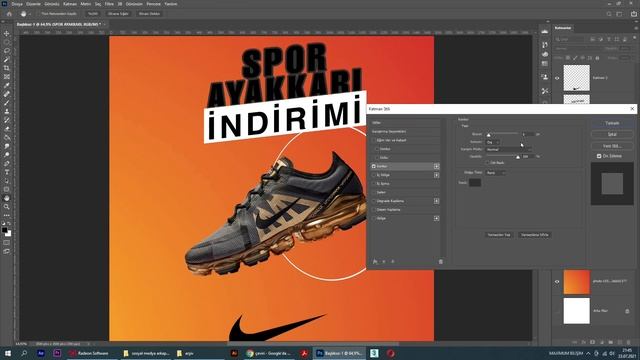Image resolution: width=640 pixels, height=360 pixels.
Task: Open the Pencere menu
Action: tap(153, 4)
